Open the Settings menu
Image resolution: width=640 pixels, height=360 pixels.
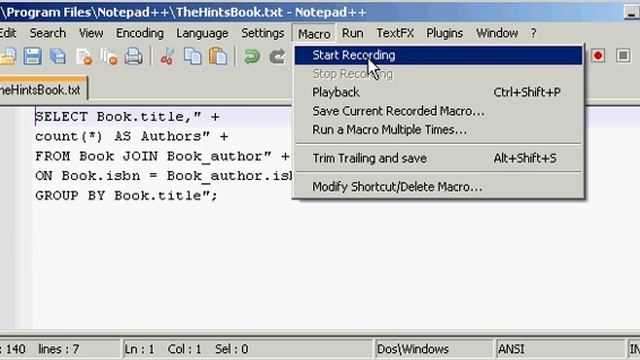click(x=262, y=33)
